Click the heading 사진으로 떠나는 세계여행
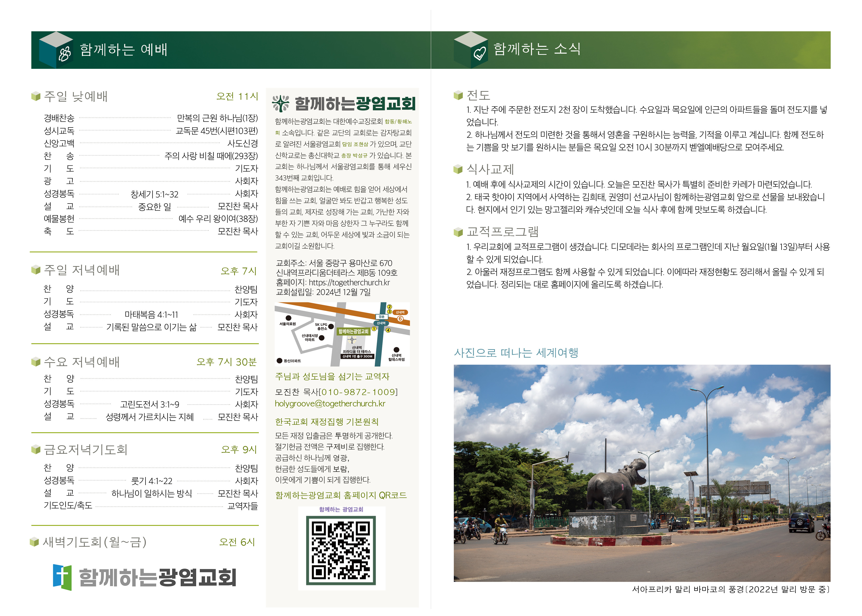862x616 pixels. coord(516,352)
